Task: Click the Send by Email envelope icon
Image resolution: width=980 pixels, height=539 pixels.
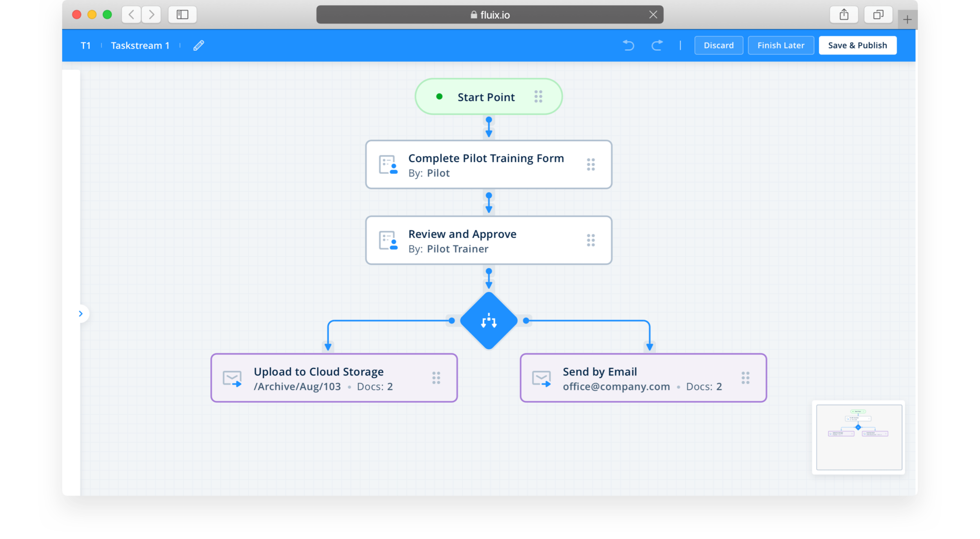Action: pos(542,378)
